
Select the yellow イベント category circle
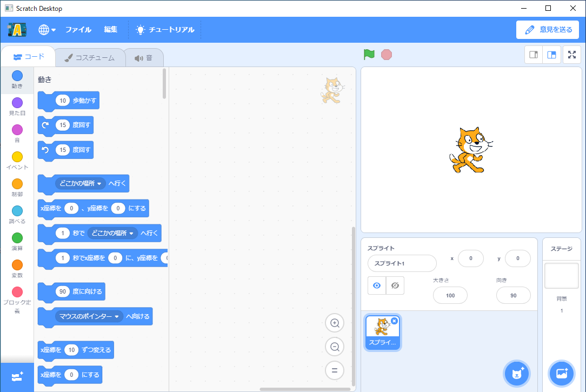click(17, 157)
